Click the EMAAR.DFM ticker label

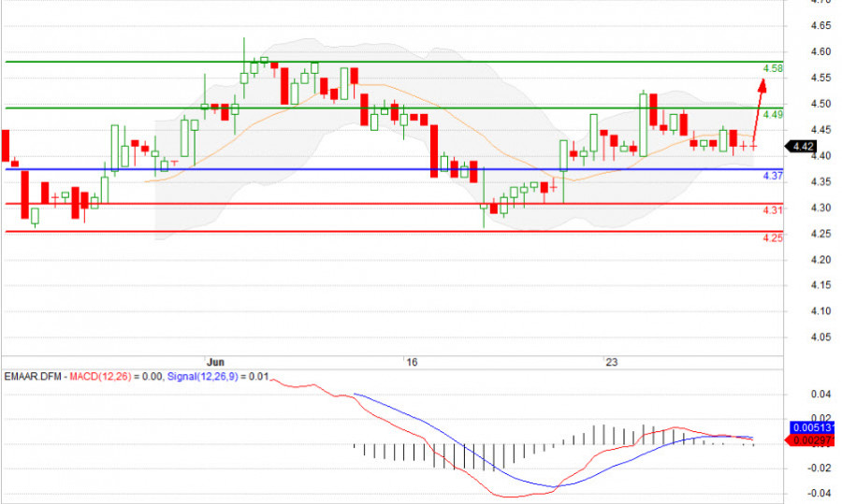click(32, 377)
